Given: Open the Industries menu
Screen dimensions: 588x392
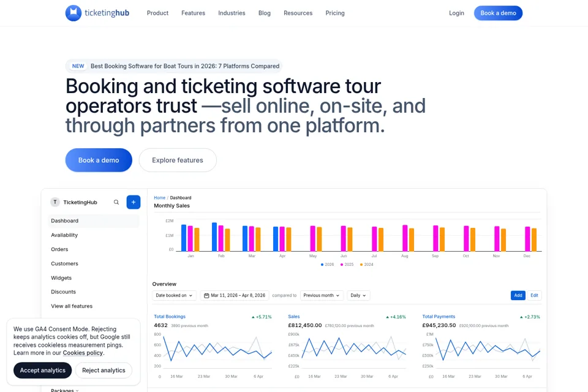Looking at the screenshot, I should [x=232, y=13].
